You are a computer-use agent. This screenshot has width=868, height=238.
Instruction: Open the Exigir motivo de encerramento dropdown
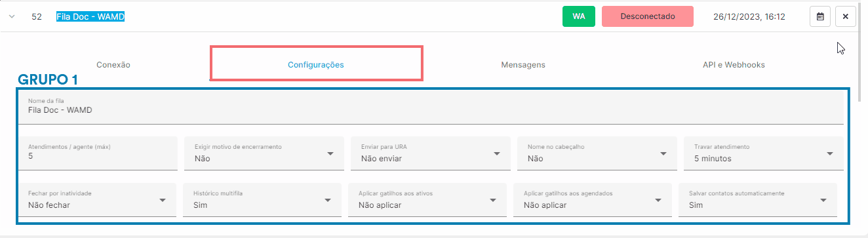(265, 153)
